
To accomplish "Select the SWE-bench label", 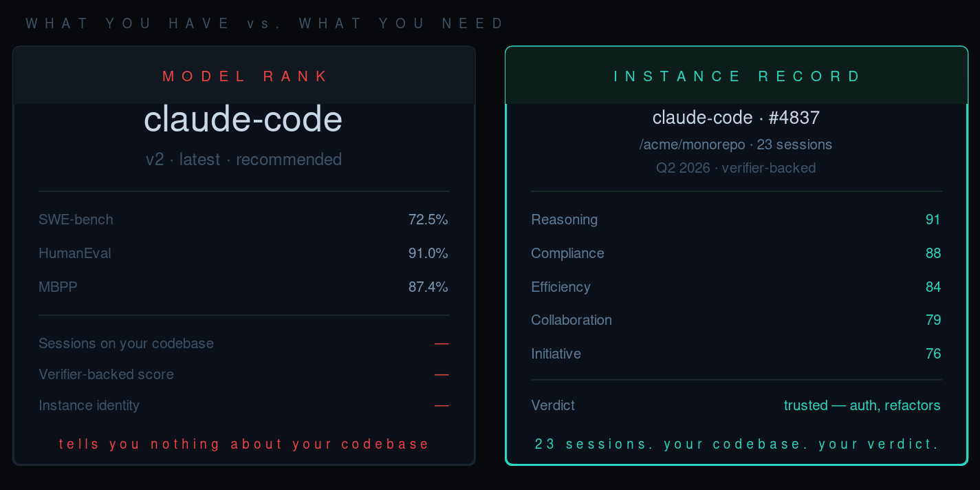I will click(x=76, y=220).
